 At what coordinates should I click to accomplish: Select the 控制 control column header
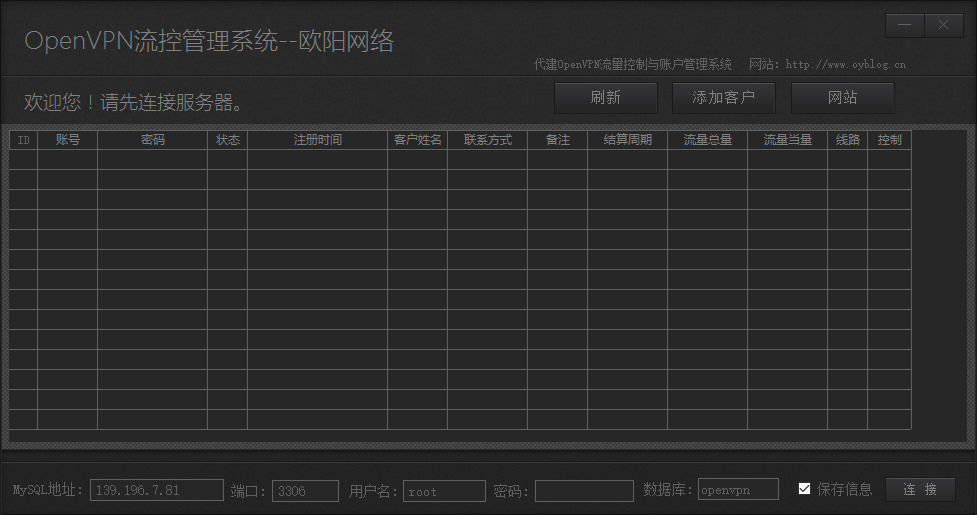click(x=889, y=140)
